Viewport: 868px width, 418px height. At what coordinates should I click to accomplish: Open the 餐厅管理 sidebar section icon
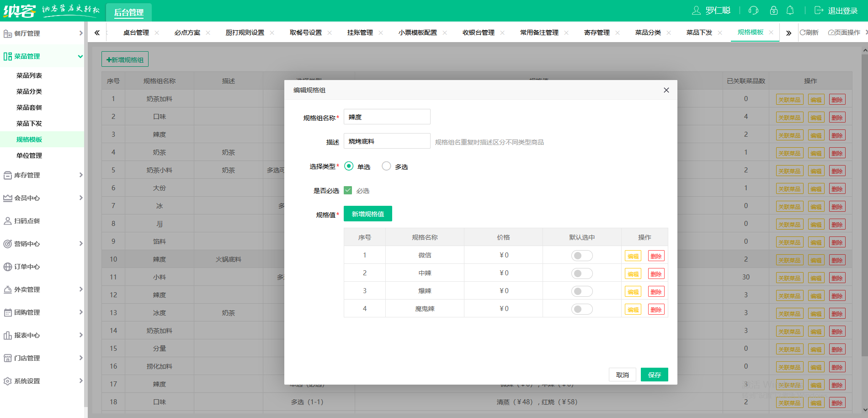[8, 33]
